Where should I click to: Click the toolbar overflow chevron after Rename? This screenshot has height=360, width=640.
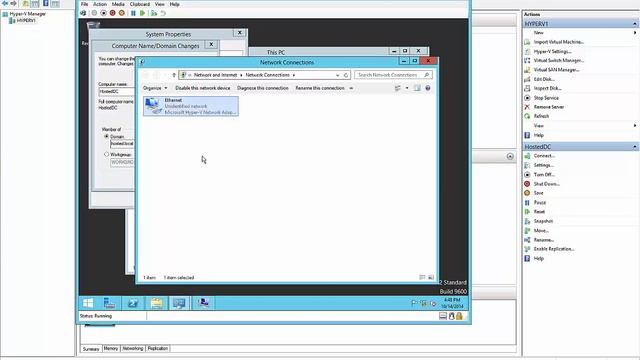(x=351, y=88)
